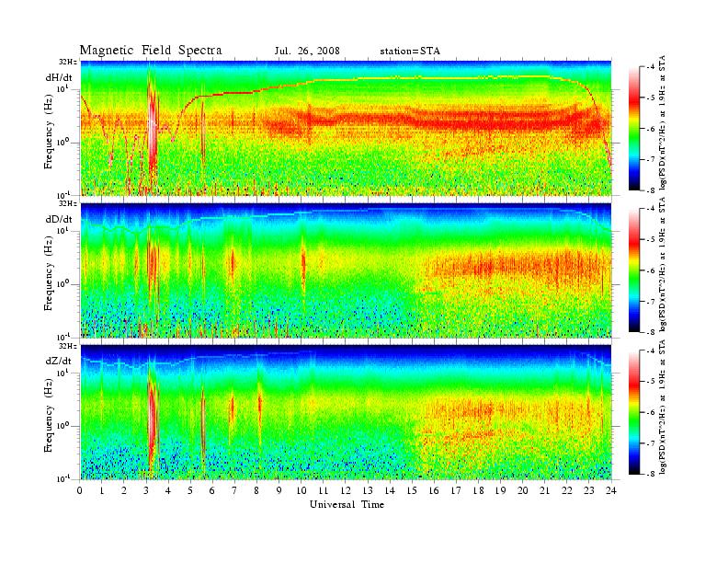Click hour "0" on the Universal Time axis

point(80,490)
